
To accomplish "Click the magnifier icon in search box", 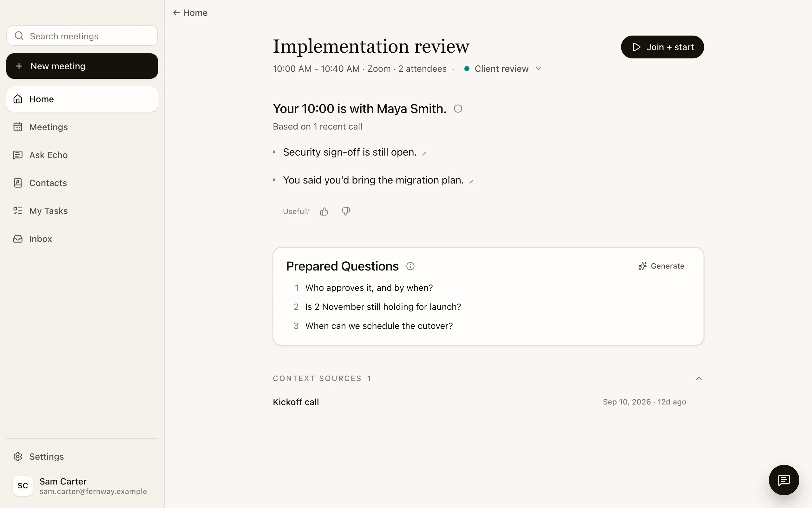I will 19,36.
